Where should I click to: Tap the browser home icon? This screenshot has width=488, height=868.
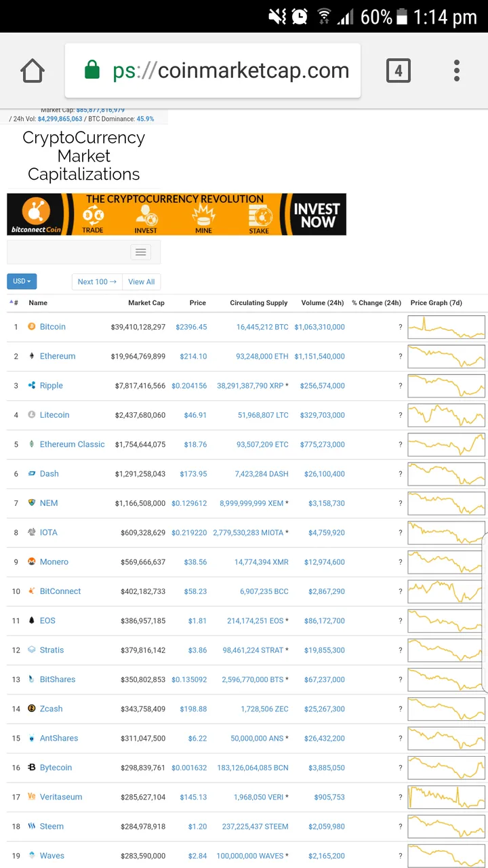[33, 71]
